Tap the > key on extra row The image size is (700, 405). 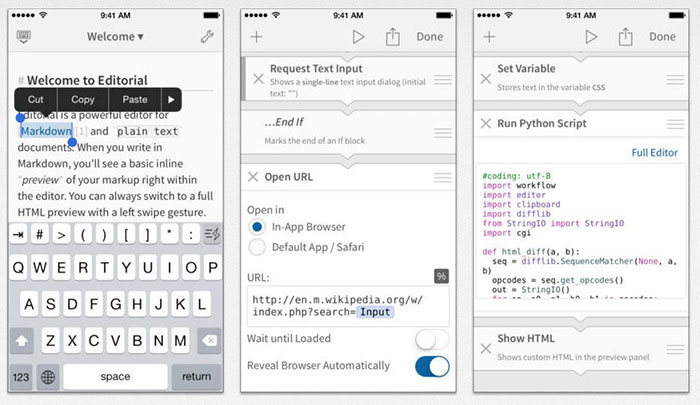point(61,234)
